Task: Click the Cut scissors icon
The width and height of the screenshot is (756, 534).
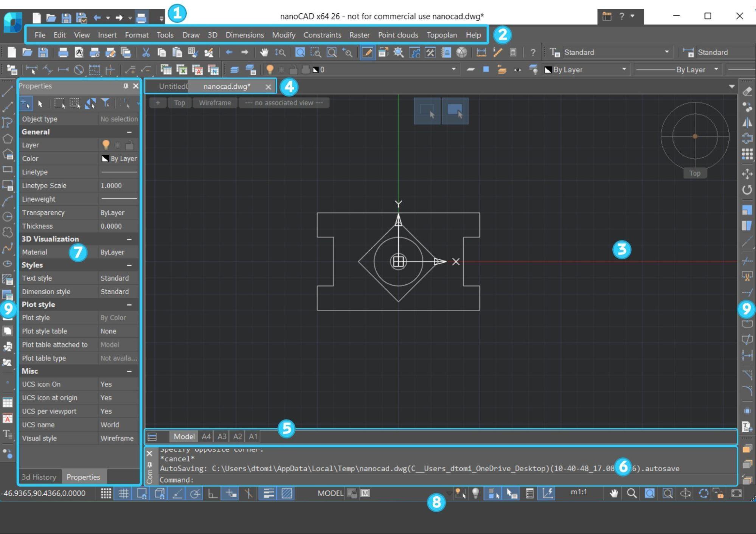Action: (x=146, y=52)
